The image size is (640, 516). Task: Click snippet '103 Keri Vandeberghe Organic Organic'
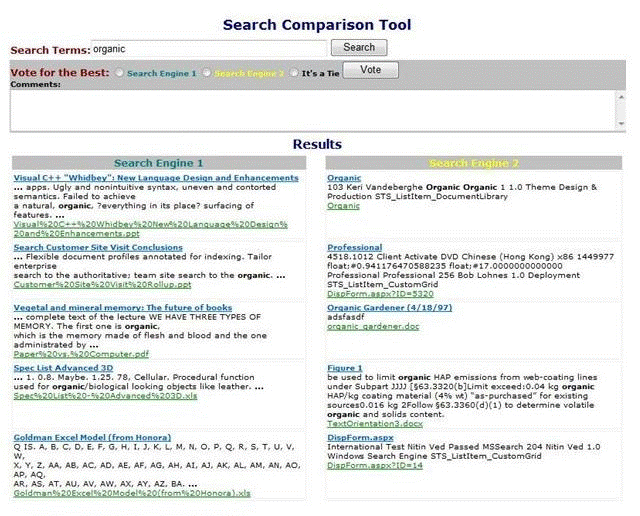[x=412, y=187]
